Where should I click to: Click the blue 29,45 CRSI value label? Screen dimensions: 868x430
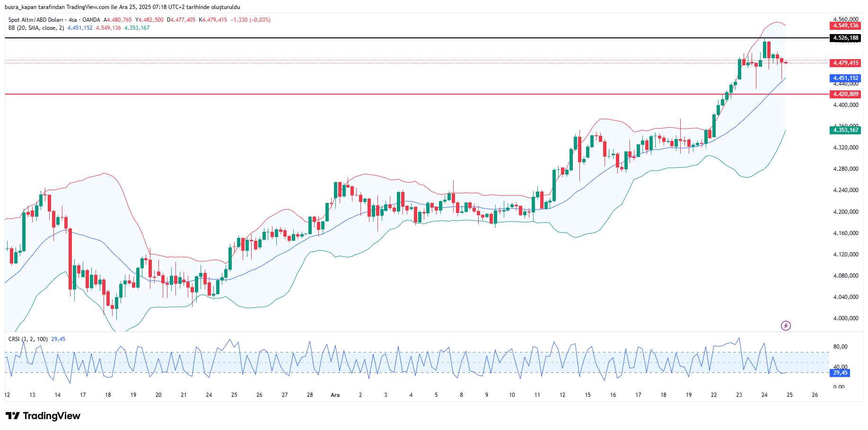[x=840, y=373]
